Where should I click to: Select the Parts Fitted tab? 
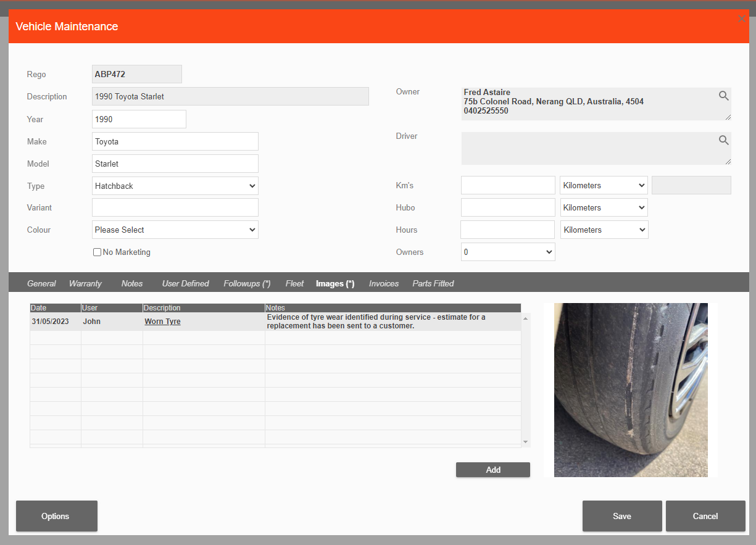tap(433, 283)
